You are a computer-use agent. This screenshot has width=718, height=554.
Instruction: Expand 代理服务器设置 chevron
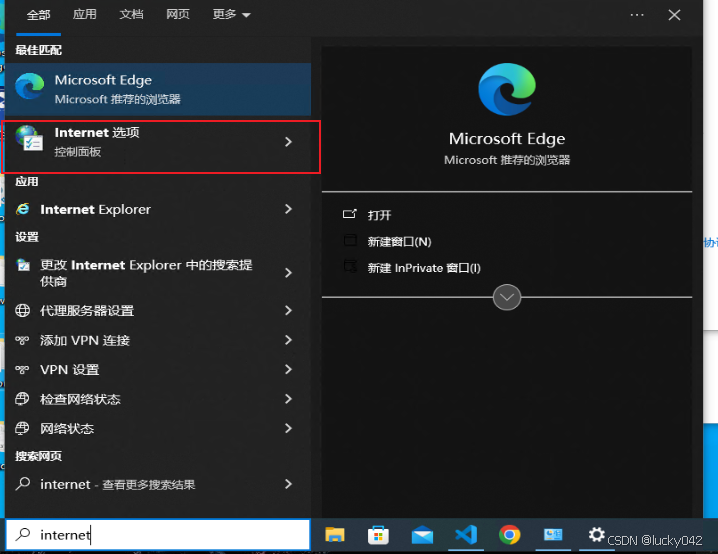point(288,310)
